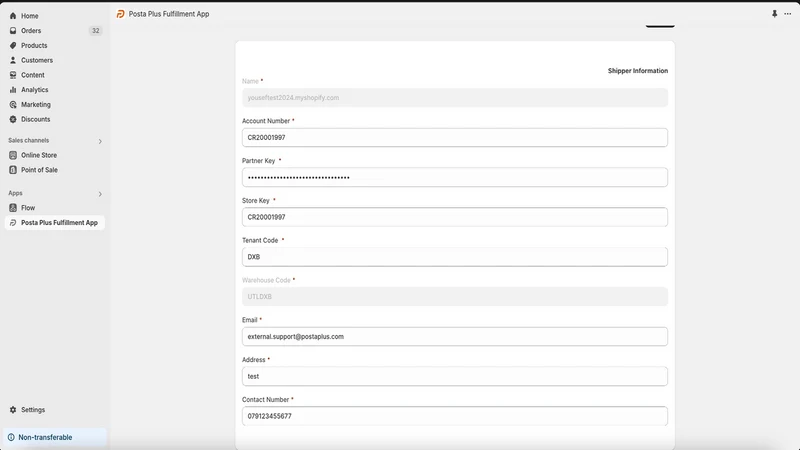
Task: Click the Settings gear icon
Action: coord(13,410)
